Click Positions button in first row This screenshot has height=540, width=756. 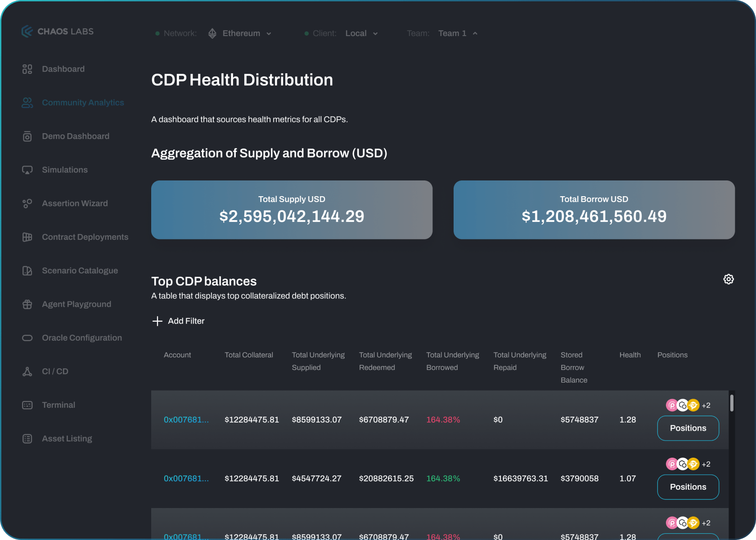[688, 428]
